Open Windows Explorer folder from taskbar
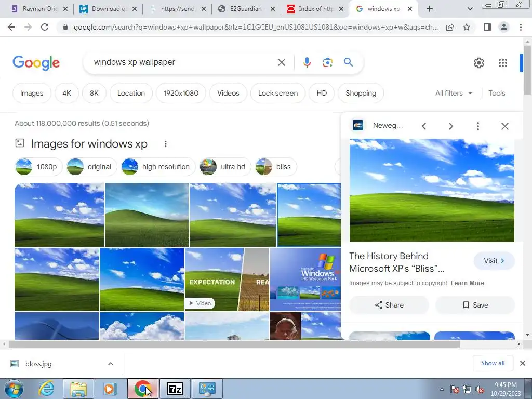This screenshot has height=399, width=532. click(x=78, y=389)
